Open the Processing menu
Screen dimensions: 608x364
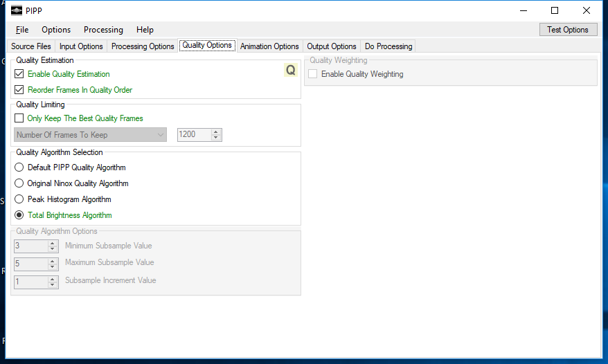pyautogui.click(x=103, y=30)
